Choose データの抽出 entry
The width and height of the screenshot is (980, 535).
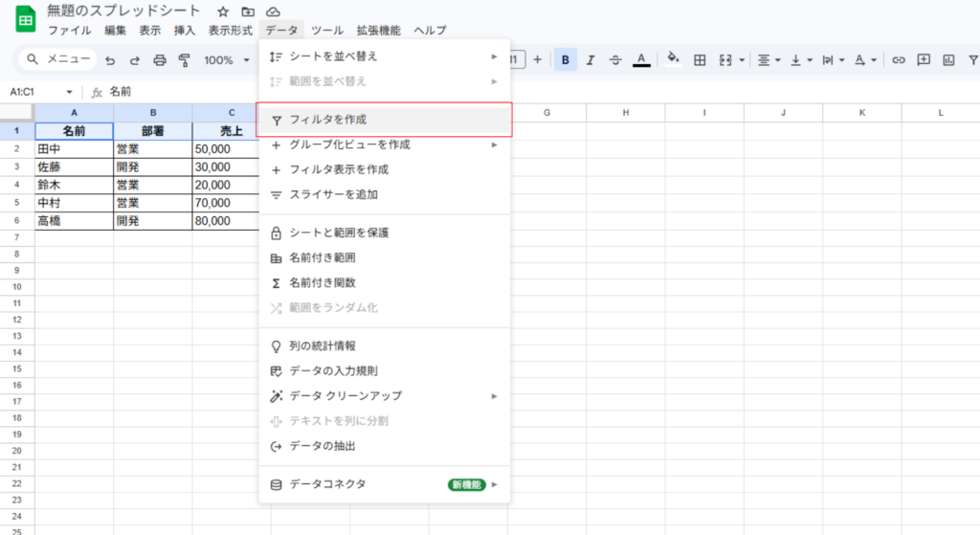(385, 446)
